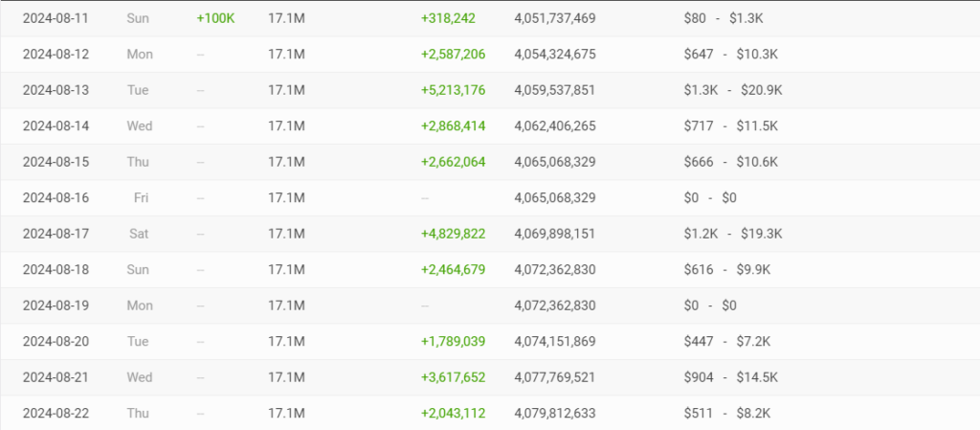
Task: Click the +5,213,176 daily views figure
Action: pos(453,90)
